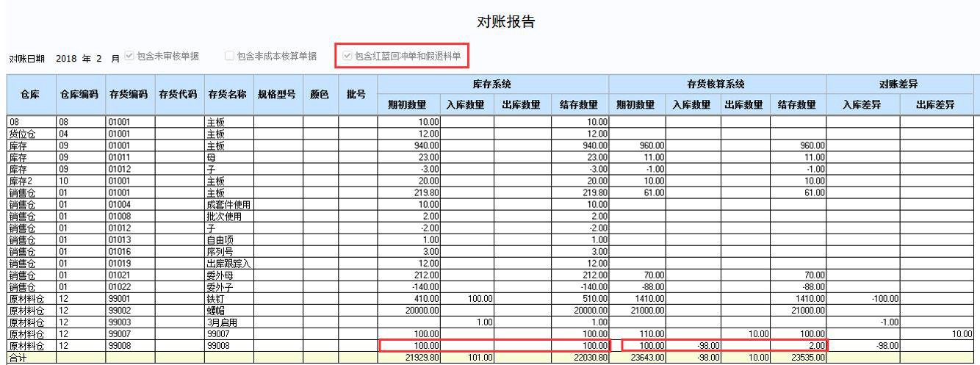Select the 仓库编码 column header
Screen dimensions: 980x365
81,94
